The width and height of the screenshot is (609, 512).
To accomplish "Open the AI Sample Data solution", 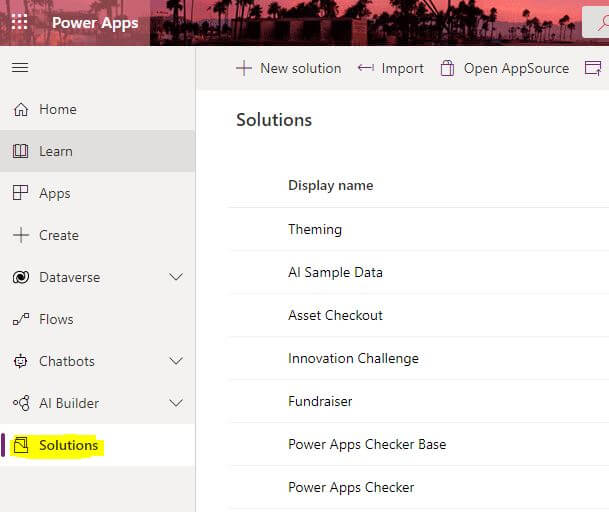I will (x=335, y=272).
